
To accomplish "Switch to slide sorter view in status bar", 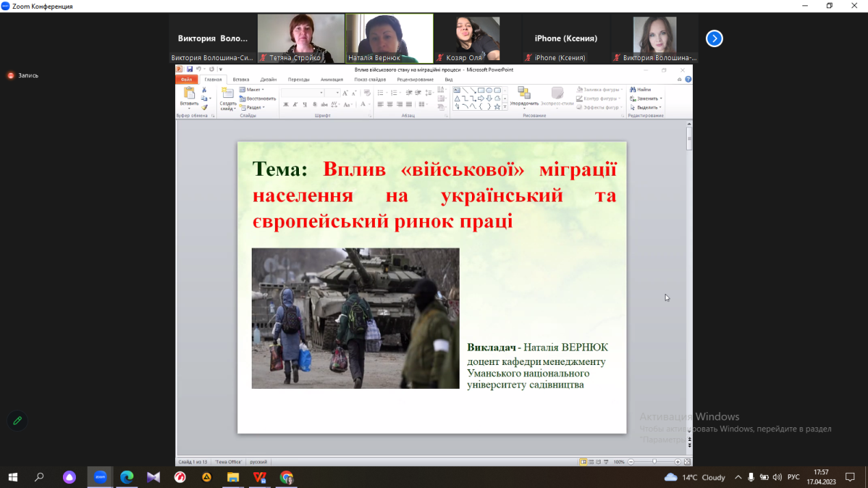I will coord(590,462).
